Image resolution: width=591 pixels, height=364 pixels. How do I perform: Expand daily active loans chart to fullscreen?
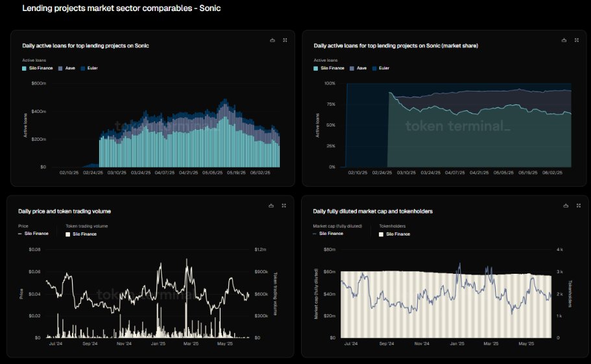coord(285,40)
